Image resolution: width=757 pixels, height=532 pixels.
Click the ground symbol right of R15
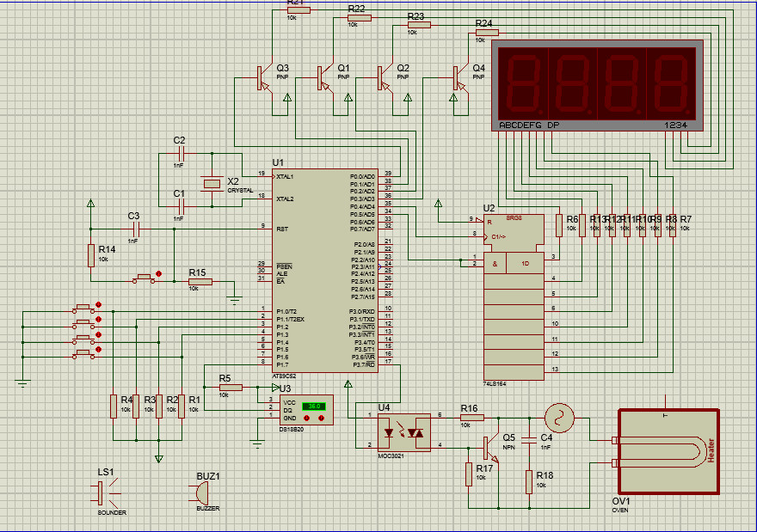click(235, 301)
